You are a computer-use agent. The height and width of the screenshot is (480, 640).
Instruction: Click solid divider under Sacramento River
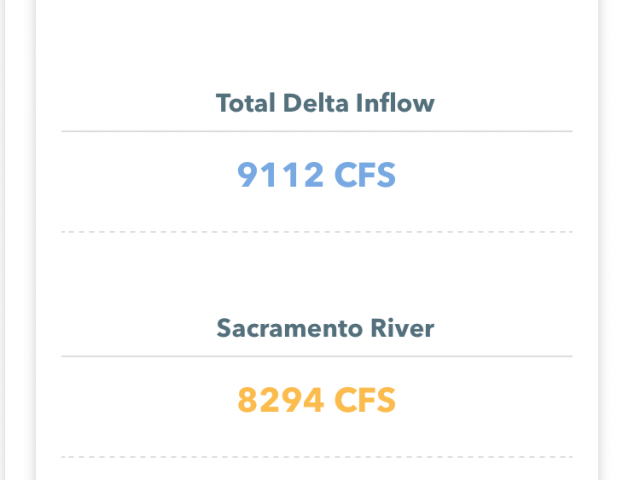317,356
